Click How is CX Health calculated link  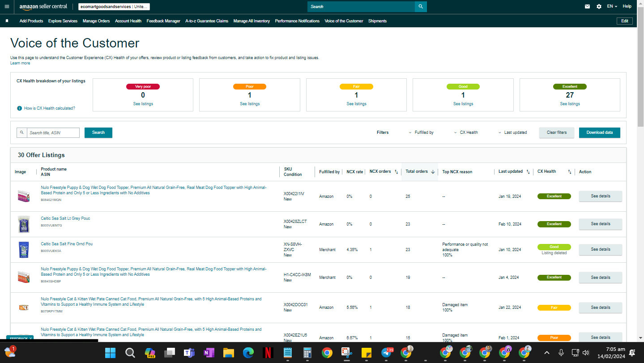pos(50,108)
